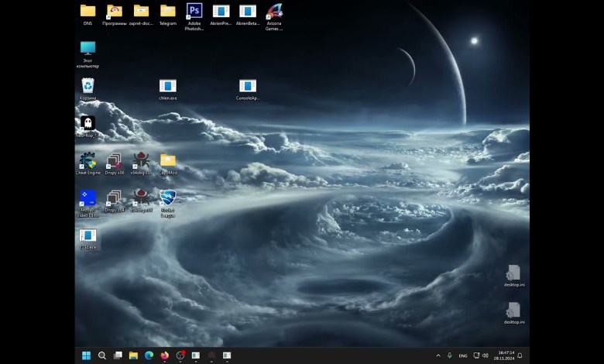
Task: Open File Explorer from the taskbar
Action: tap(133, 355)
